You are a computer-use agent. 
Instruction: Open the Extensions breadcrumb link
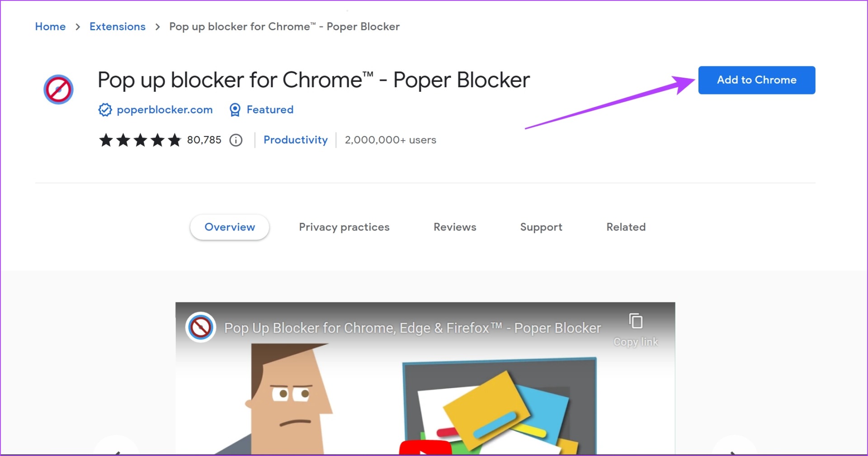pyautogui.click(x=118, y=27)
